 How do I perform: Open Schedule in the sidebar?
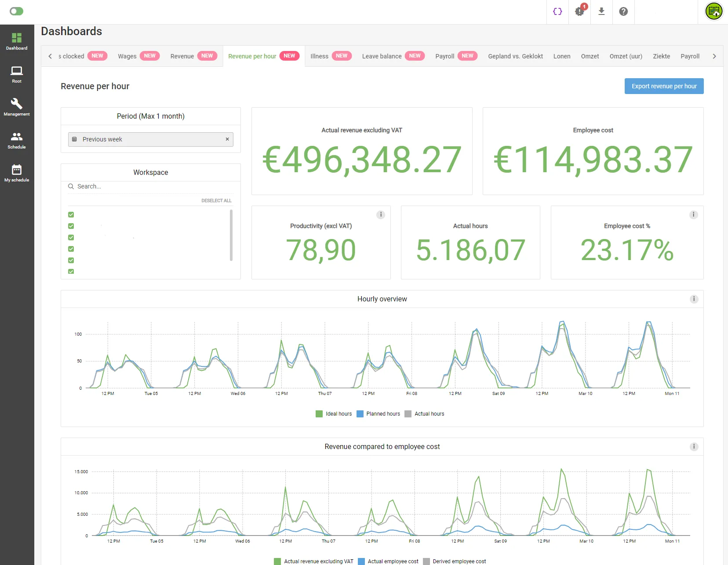(x=17, y=140)
